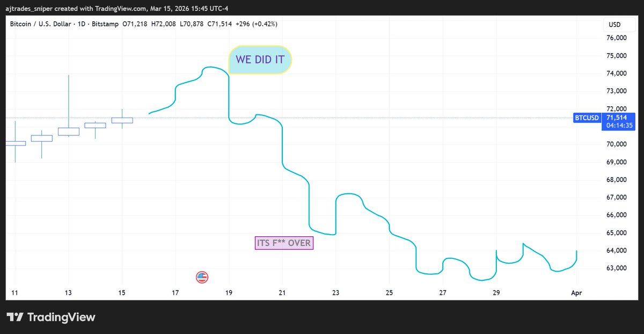The image size is (644, 334).
Task: Click date 27 on time axis
Action: (443, 293)
